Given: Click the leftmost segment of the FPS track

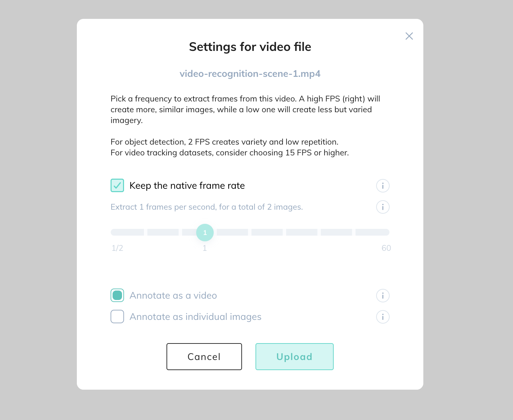Looking at the screenshot, I should coord(127,232).
